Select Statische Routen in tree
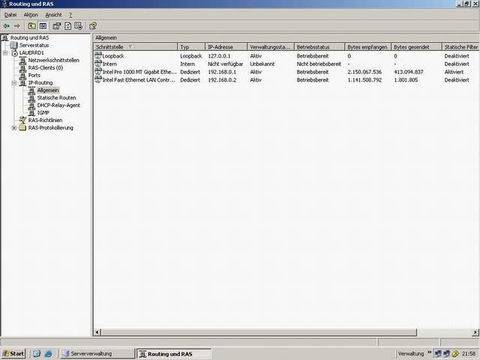 point(56,98)
